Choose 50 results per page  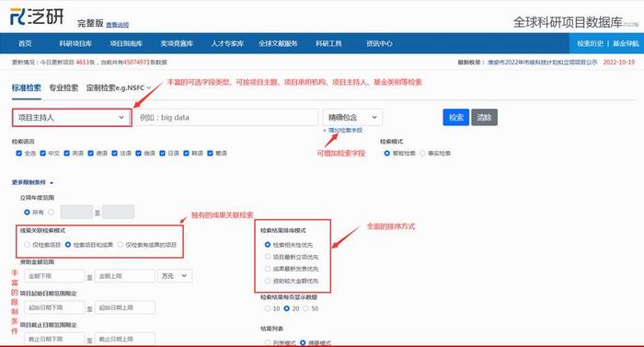tap(305, 308)
